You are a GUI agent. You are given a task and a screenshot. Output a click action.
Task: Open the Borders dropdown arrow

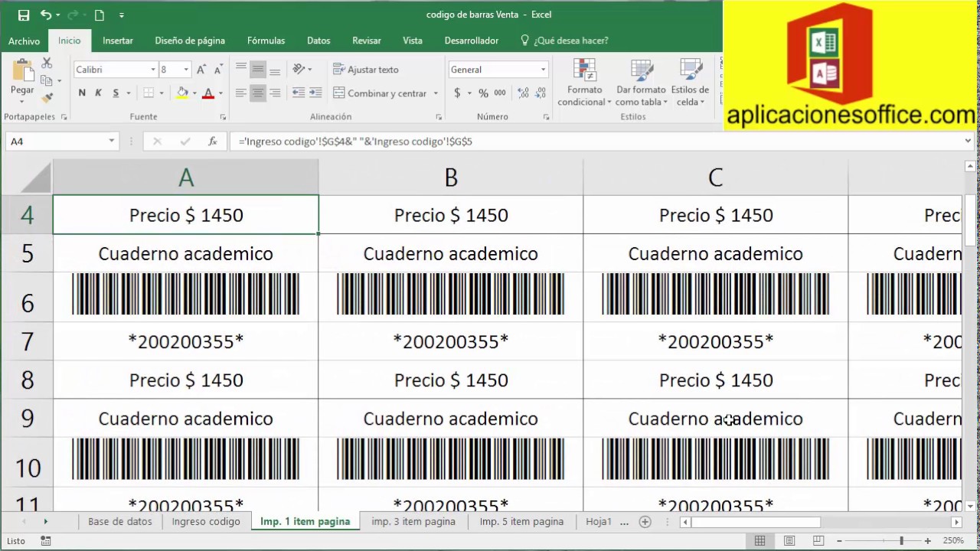click(x=161, y=93)
